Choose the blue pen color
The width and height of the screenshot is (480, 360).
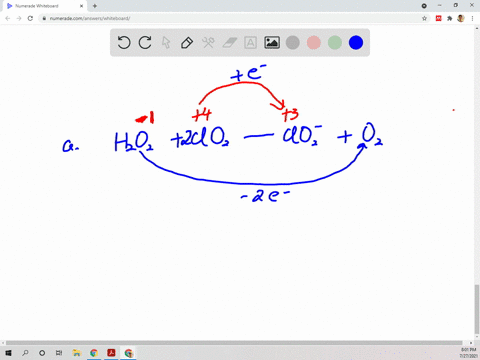pyautogui.click(x=356, y=43)
